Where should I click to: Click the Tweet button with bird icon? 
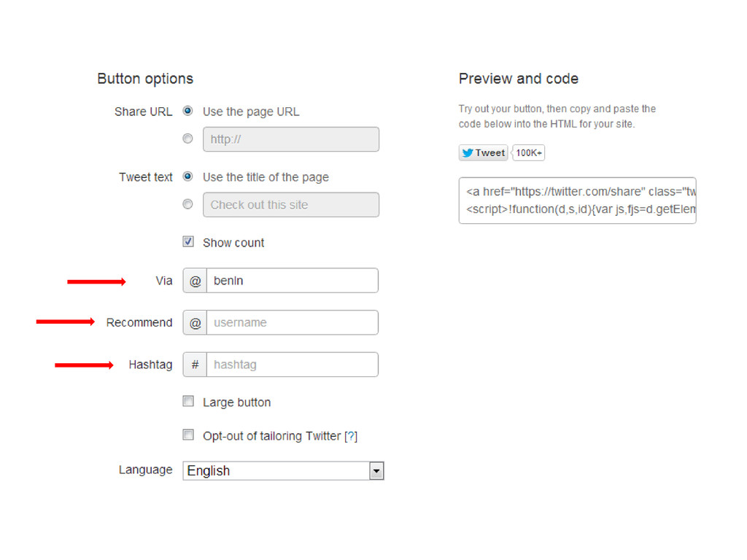483,153
